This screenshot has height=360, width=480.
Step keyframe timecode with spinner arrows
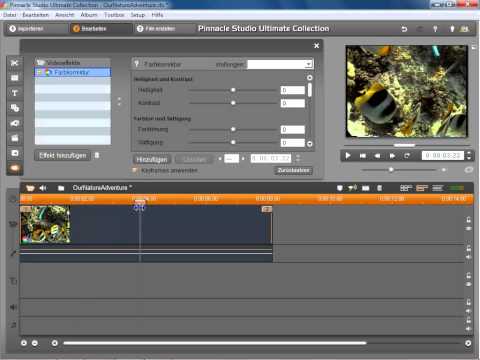[298, 158]
